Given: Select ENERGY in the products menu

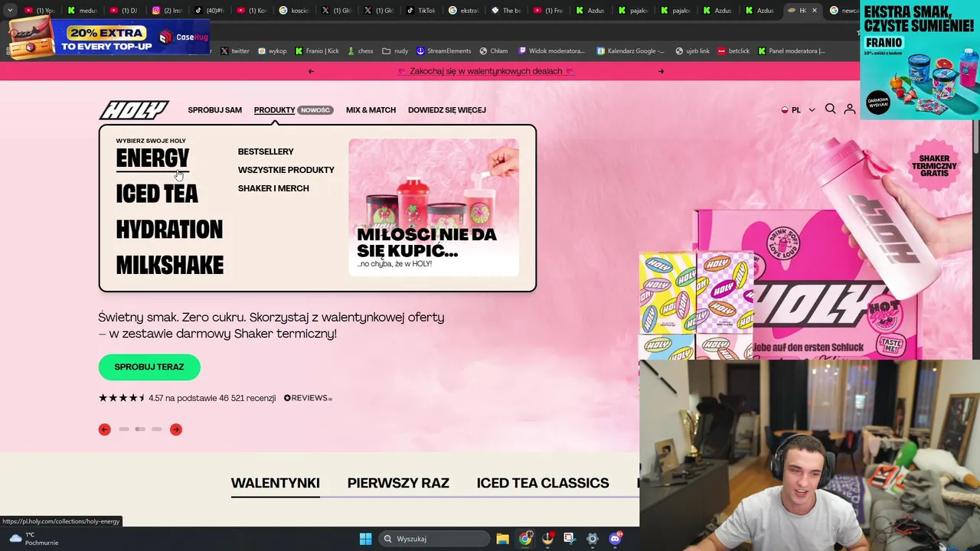Looking at the screenshot, I should click(x=152, y=158).
